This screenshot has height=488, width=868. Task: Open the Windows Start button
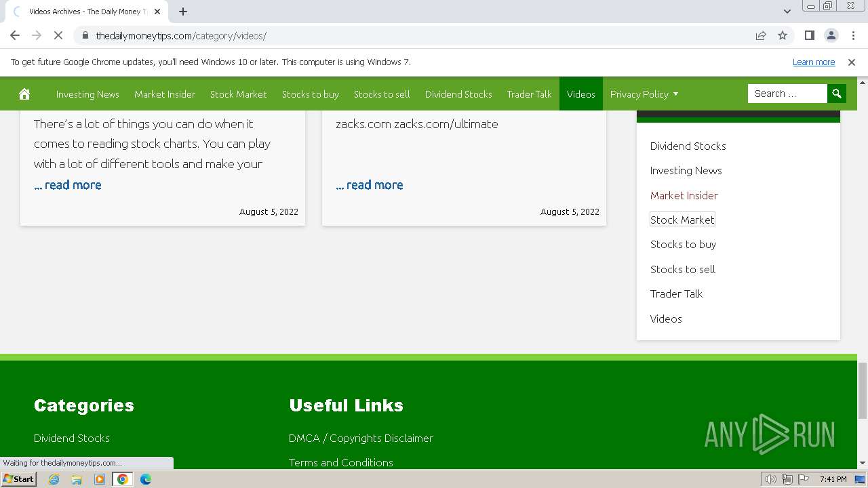18,479
